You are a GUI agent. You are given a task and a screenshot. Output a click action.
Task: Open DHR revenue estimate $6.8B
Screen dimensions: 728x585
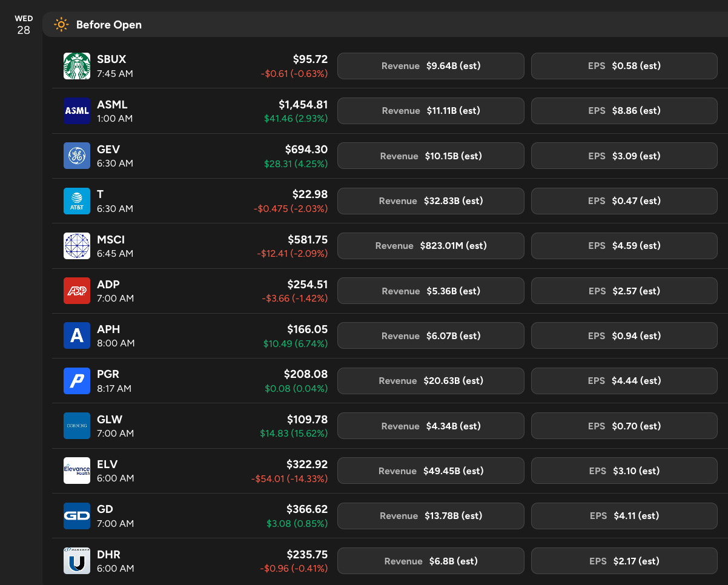[x=431, y=561]
